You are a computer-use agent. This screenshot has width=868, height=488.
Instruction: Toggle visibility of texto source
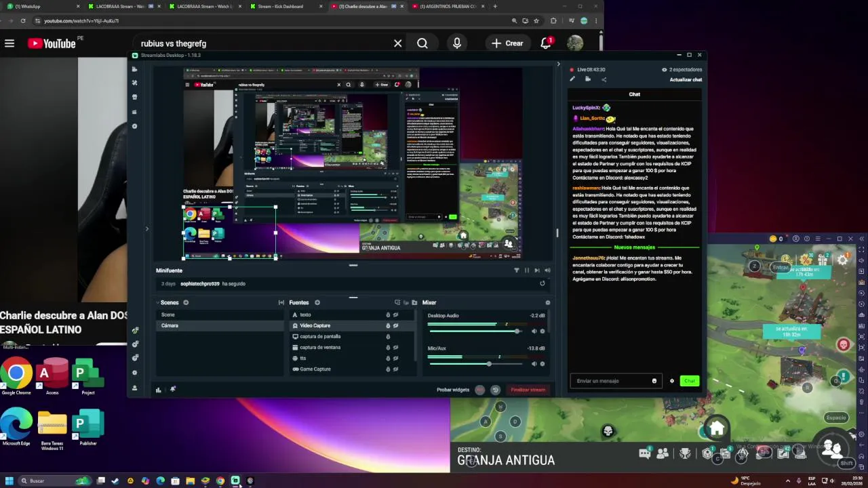pyautogui.click(x=396, y=314)
